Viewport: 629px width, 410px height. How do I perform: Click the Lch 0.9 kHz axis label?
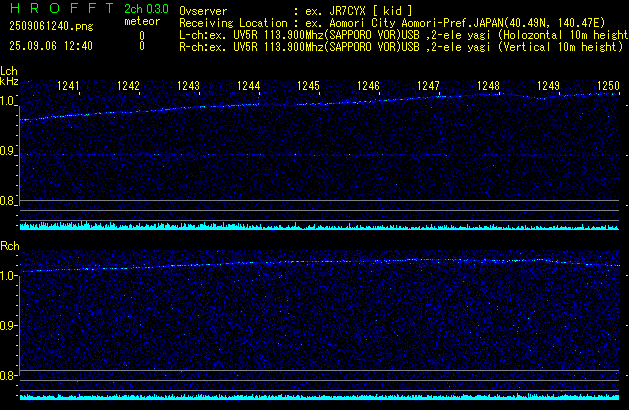tap(8, 151)
